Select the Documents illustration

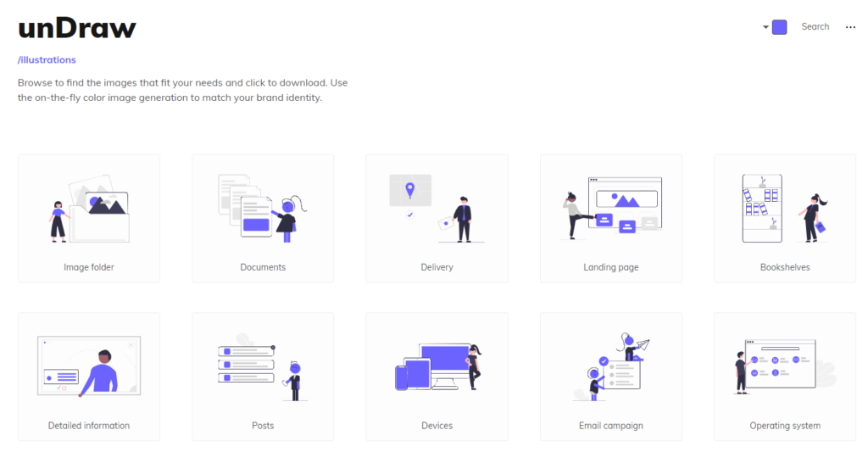(x=263, y=209)
